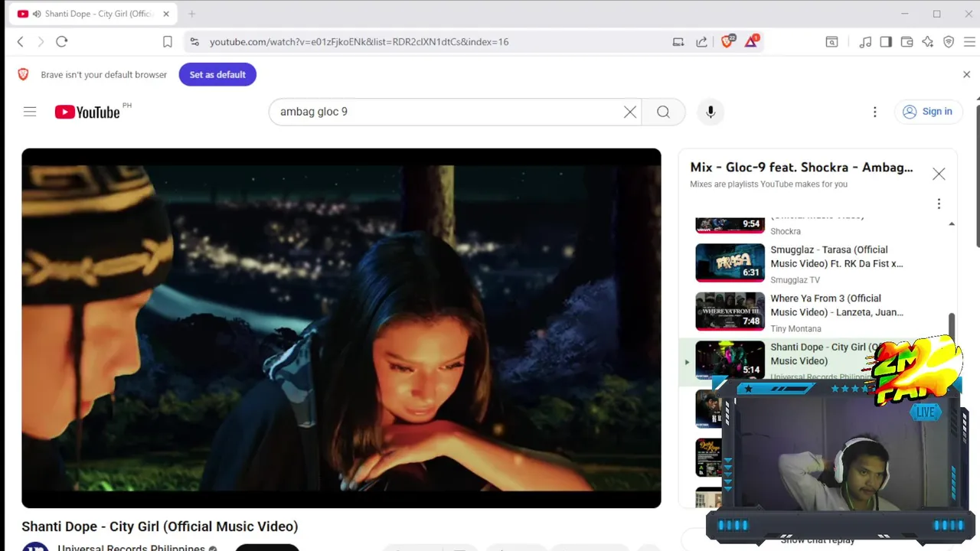Open the Mix - Gloc-9 feat. Shockra title
Screen dimensions: 980x551
[x=802, y=168]
